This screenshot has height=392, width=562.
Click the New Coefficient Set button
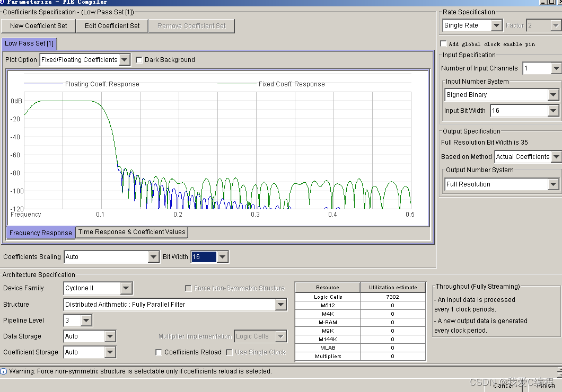(39, 25)
